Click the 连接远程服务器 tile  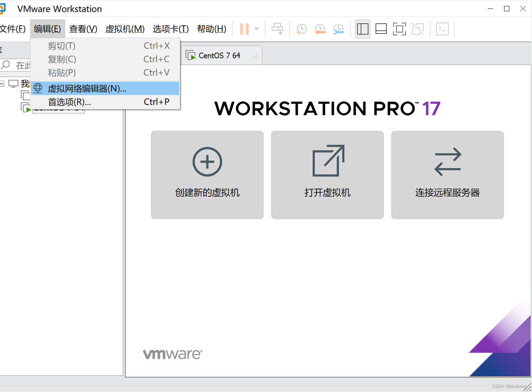pos(447,175)
